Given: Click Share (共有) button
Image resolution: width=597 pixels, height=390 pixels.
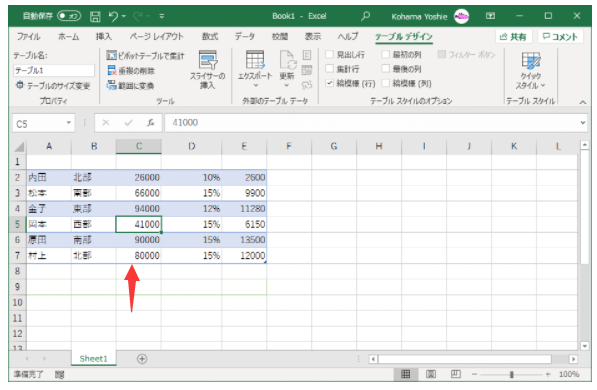Looking at the screenshot, I should (513, 37).
